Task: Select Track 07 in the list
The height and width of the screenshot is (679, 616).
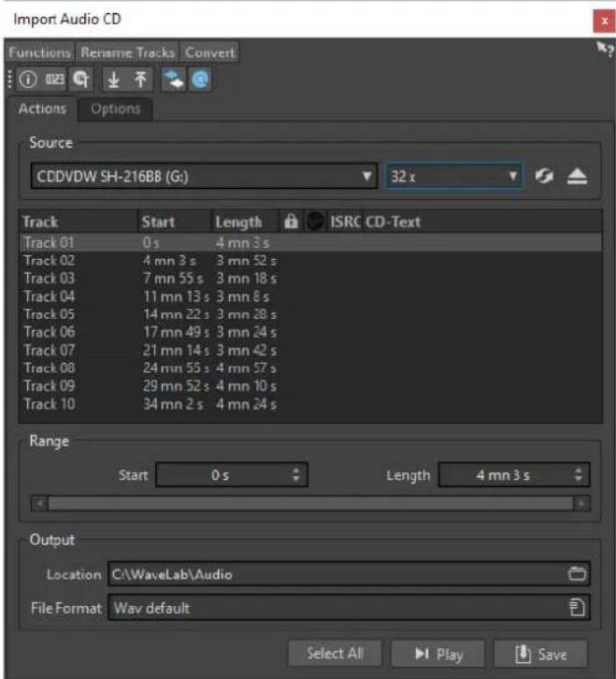Action: pos(310,351)
